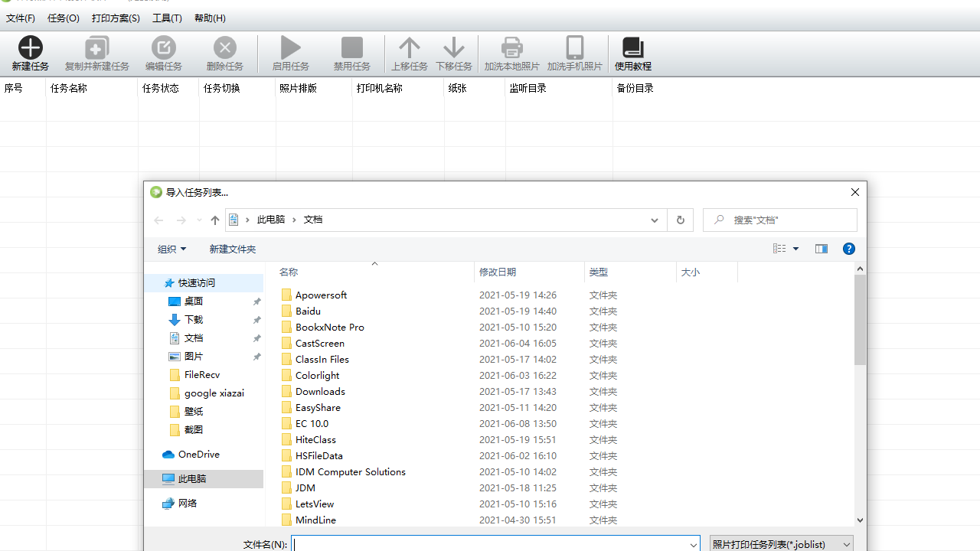Click the 加洗本地照片 printer icon
This screenshot has width=980, height=551.
point(511,47)
